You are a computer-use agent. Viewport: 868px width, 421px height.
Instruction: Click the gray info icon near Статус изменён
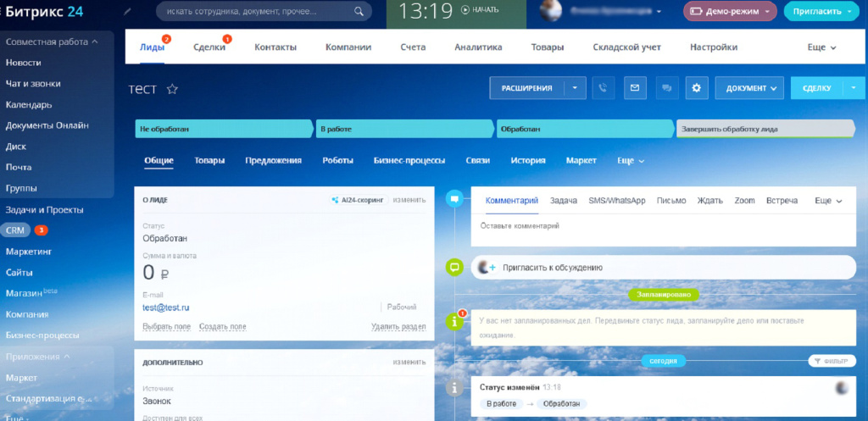(x=454, y=388)
